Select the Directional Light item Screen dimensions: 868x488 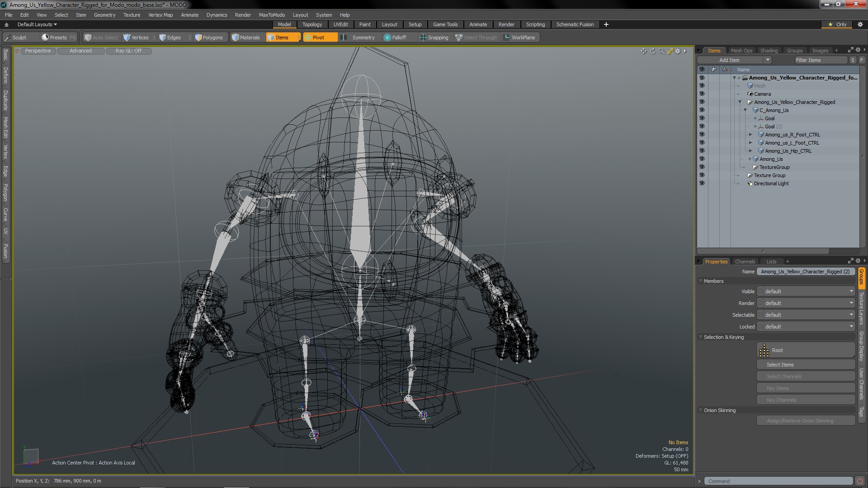point(771,183)
